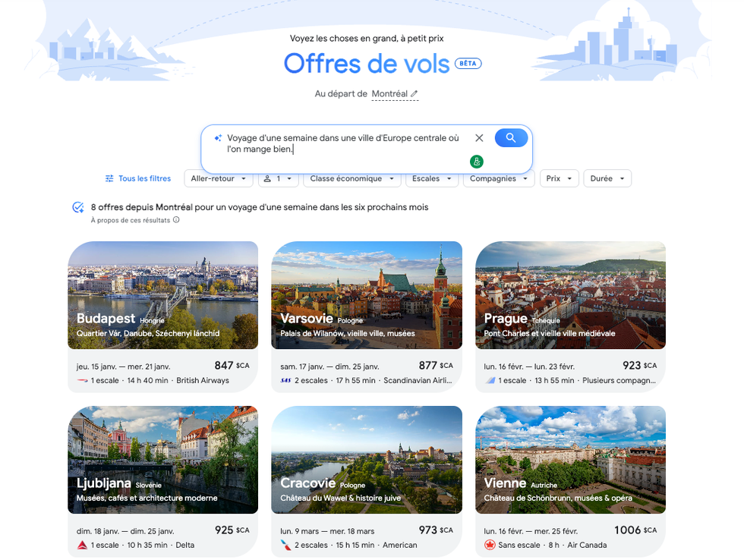This screenshot has height=560, width=744.
Task: Open the Escales filter dropdown
Action: (432, 178)
